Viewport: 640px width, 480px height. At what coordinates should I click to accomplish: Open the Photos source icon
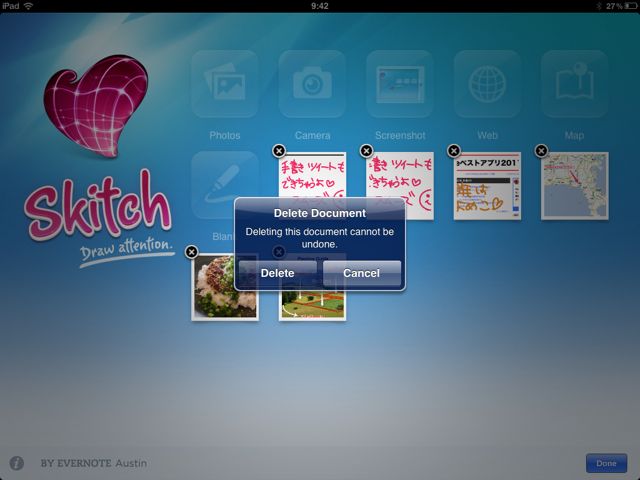pos(224,84)
